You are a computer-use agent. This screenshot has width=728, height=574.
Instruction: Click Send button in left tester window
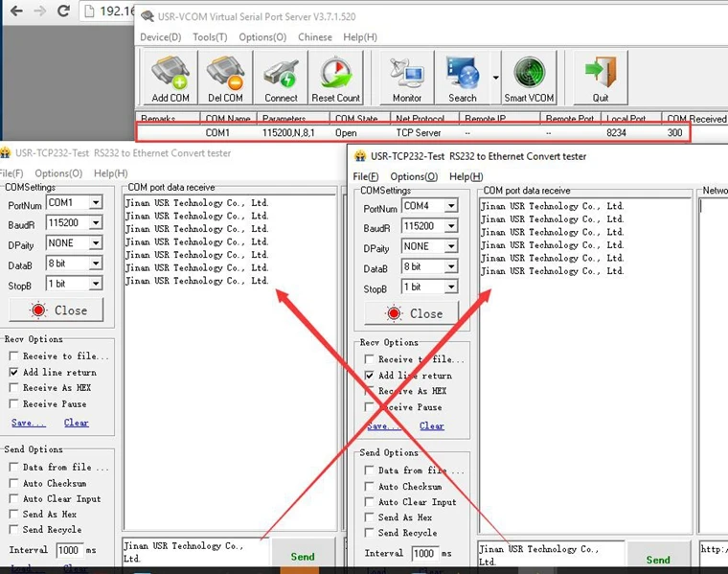coord(303,554)
